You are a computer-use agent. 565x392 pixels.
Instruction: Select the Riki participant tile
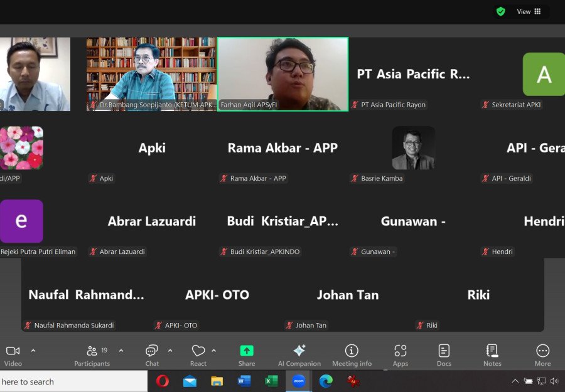point(478,295)
